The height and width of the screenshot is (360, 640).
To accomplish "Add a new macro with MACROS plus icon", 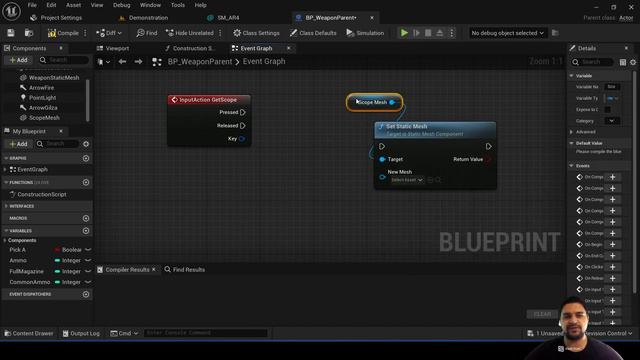I will (x=86, y=218).
